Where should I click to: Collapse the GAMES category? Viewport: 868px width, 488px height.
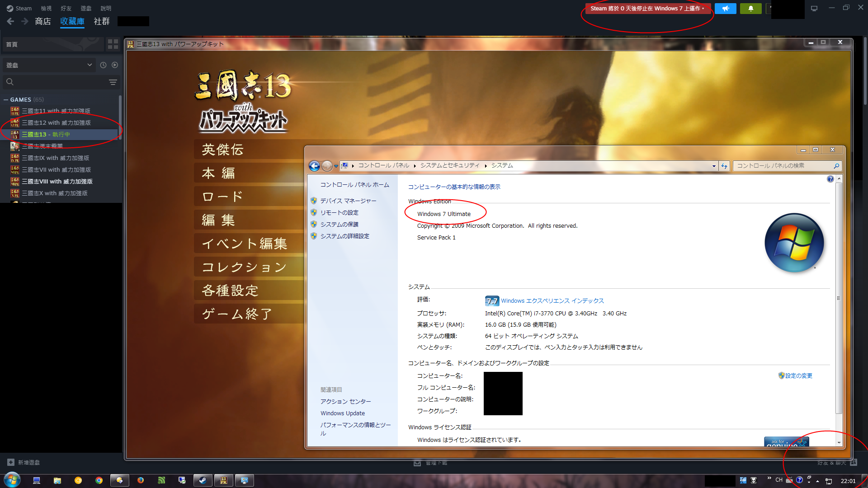[6, 99]
